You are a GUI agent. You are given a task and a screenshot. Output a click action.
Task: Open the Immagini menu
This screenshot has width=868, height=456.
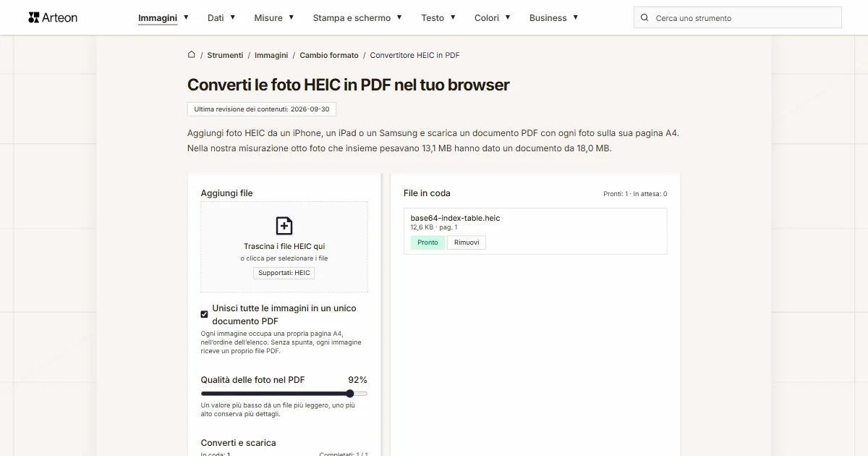pyautogui.click(x=158, y=18)
